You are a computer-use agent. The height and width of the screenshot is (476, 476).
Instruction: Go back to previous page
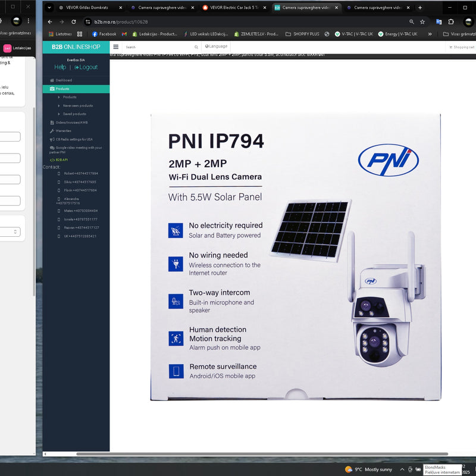[x=50, y=22]
